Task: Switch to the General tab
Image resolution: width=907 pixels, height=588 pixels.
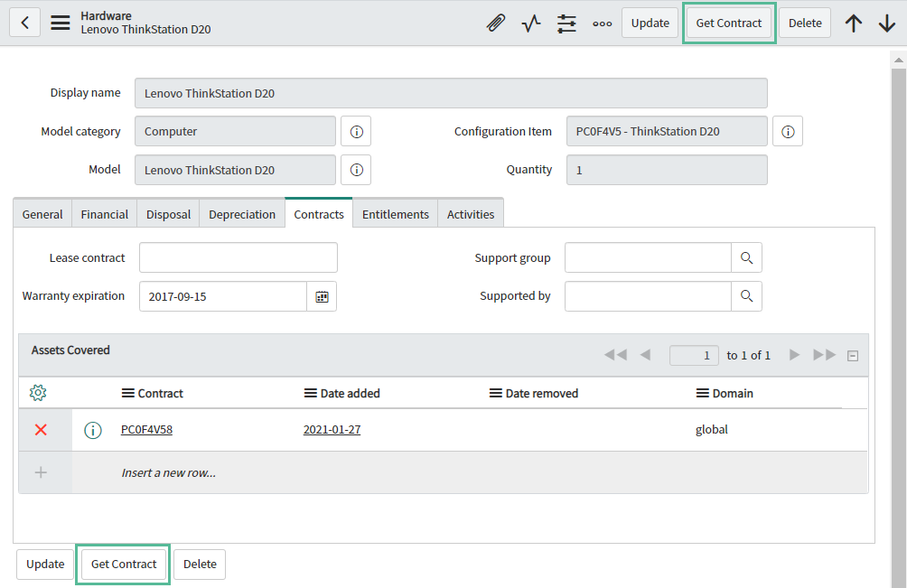Action: tap(42, 214)
